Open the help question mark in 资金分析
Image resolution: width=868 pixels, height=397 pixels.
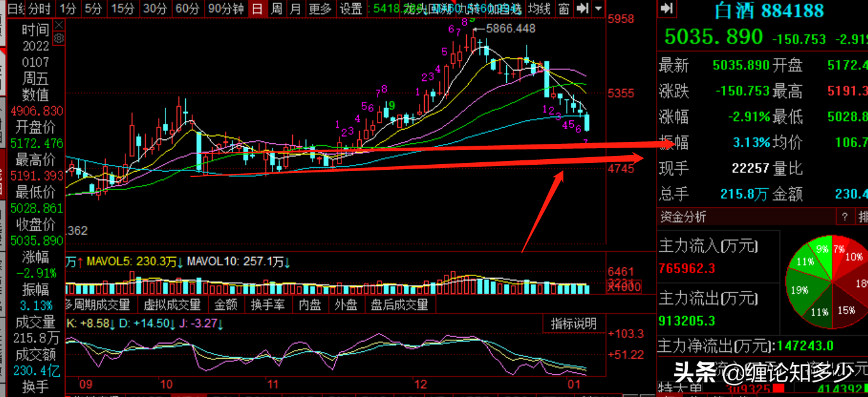(844, 217)
